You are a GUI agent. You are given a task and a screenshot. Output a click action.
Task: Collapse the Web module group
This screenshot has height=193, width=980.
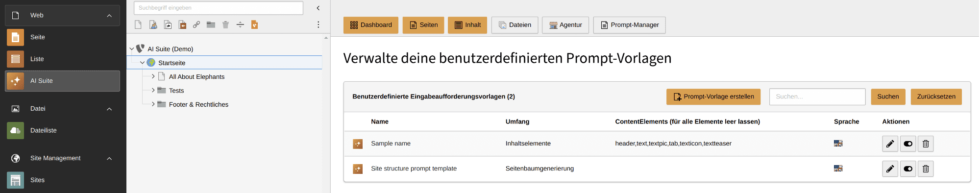tap(109, 16)
